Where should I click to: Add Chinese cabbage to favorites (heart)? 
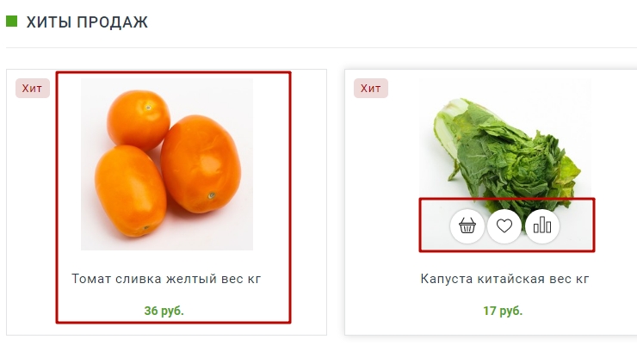(x=504, y=226)
